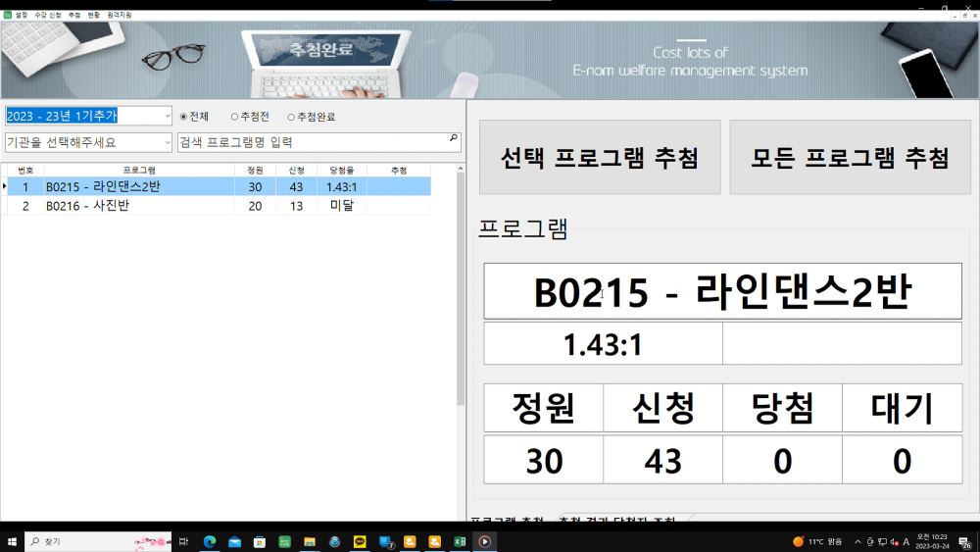The width and height of the screenshot is (980, 552).
Task: Click the large B0215 - 라인댄스2반 title box
Action: [722, 291]
